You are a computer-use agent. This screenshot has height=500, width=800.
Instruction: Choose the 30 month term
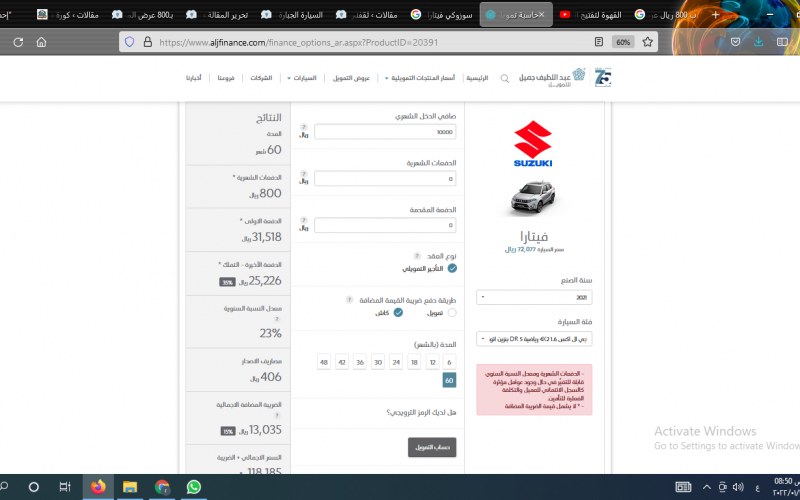point(378,362)
